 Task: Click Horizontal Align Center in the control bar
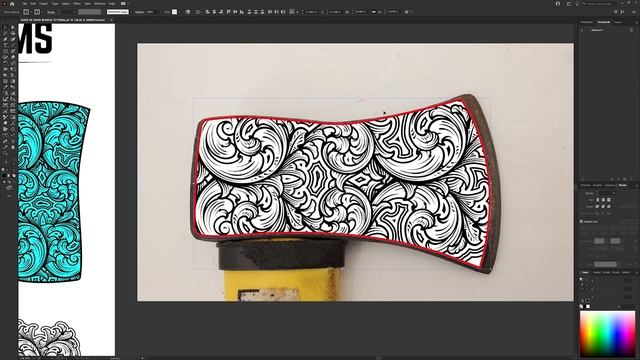(214, 12)
